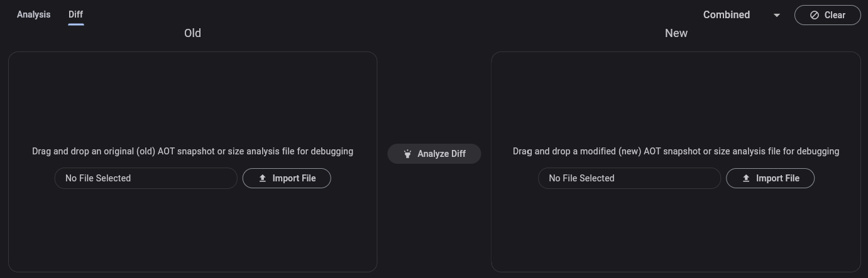The image size is (868, 278).
Task: Click the old AOT snapshot drop instructions
Action: tap(192, 151)
